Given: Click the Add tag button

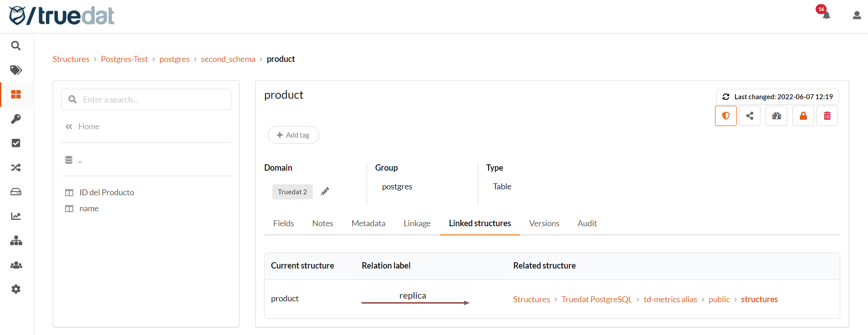Looking at the screenshot, I should tap(293, 135).
